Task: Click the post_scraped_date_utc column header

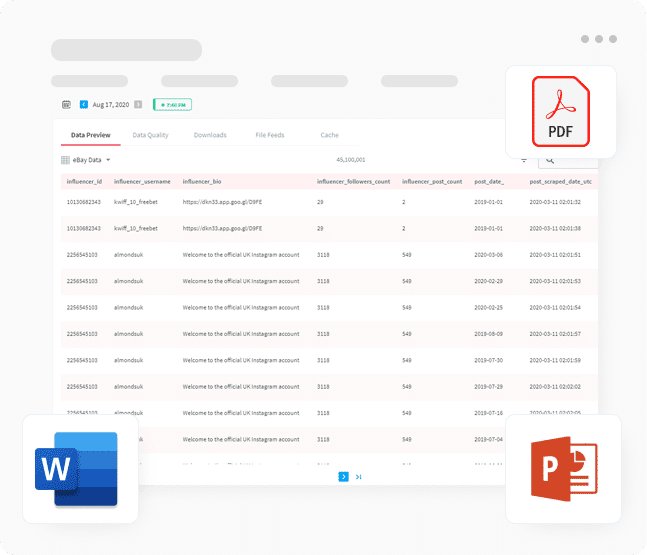Action: pos(560,182)
